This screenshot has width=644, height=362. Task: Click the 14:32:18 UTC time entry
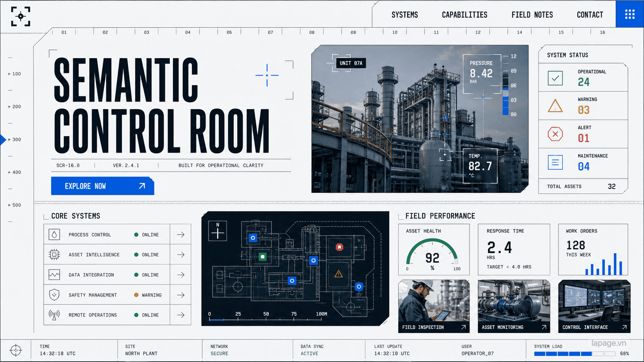pos(57,354)
